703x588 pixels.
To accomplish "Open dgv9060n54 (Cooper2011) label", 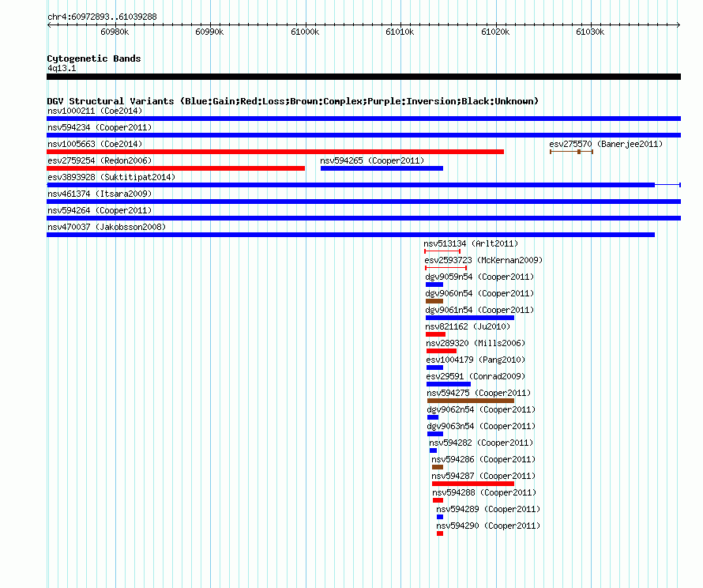I will click(479, 293).
